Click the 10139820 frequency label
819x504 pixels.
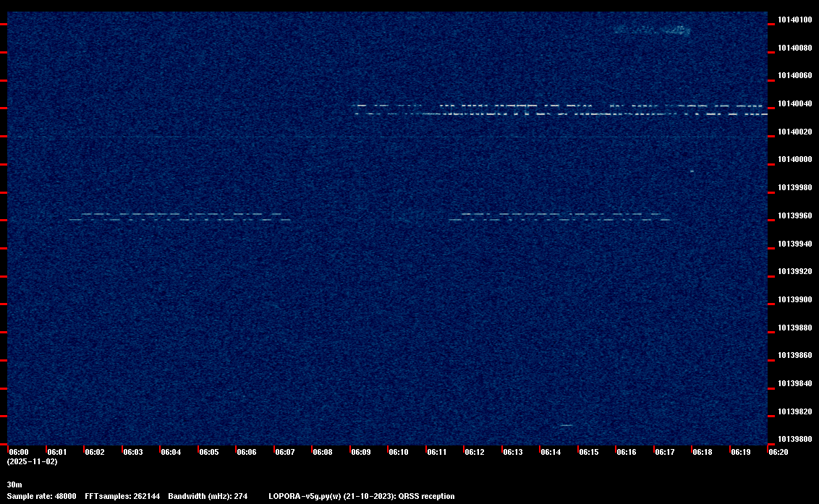click(794, 411)
